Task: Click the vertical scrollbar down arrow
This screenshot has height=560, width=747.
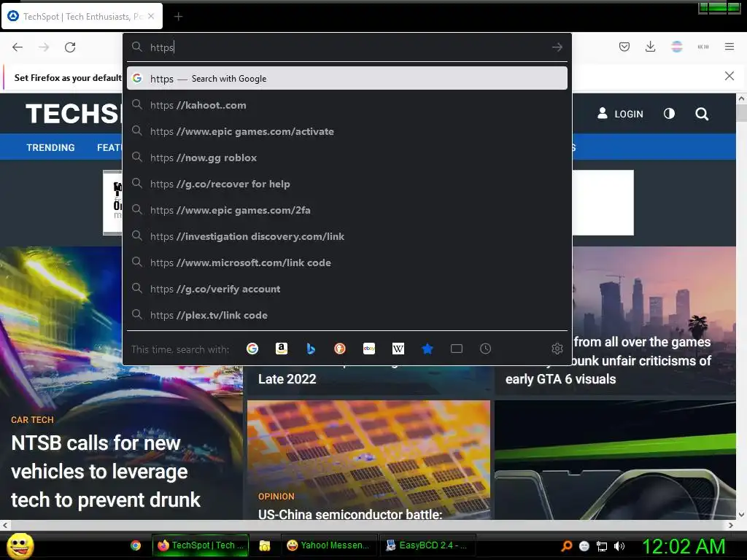Action: point(741,515)
